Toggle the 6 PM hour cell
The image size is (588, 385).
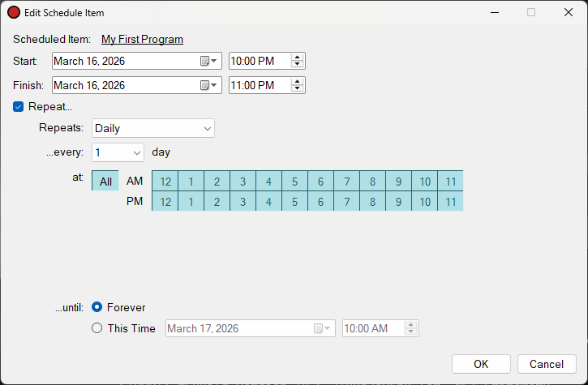pyautogui.click(x=320, y=201)
